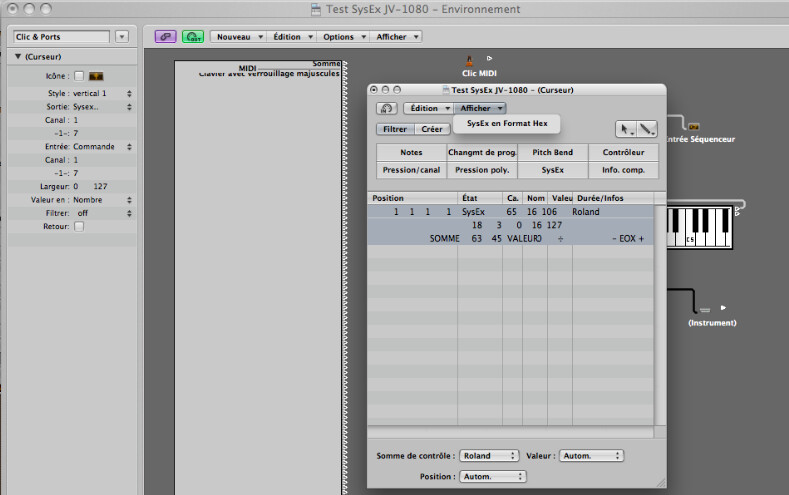This screenshot has height=495, width=789.
Task: Select the (Instrument) object icon
Action: click(705, 309)
